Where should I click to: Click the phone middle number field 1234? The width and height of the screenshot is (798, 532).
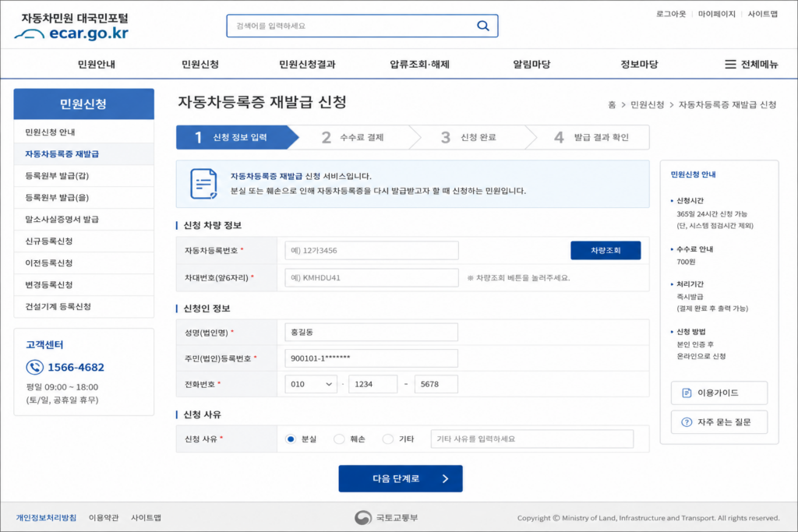373,384
